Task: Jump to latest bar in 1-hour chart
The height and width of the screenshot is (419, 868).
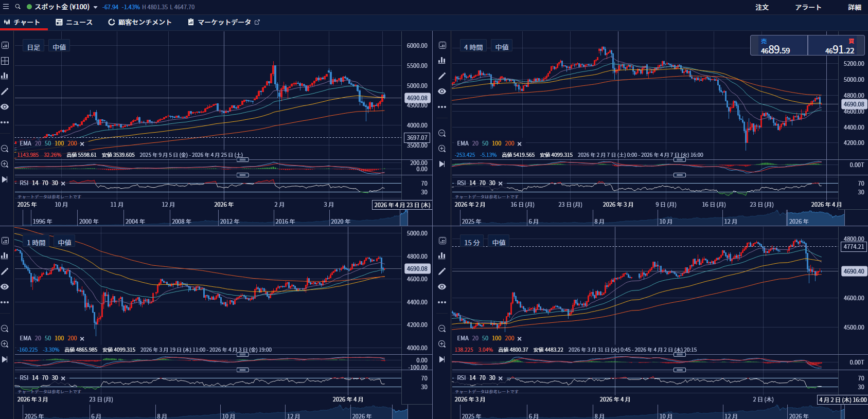Action: point(5,359)
